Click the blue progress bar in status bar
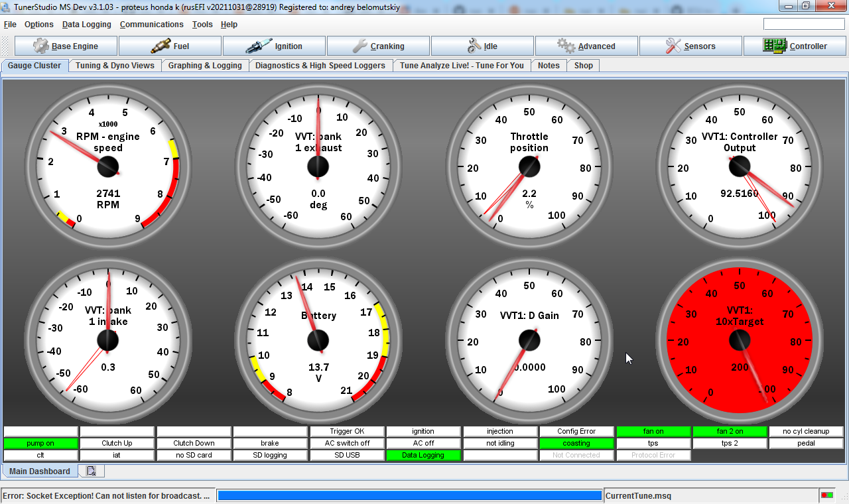 tap(410, 495)
